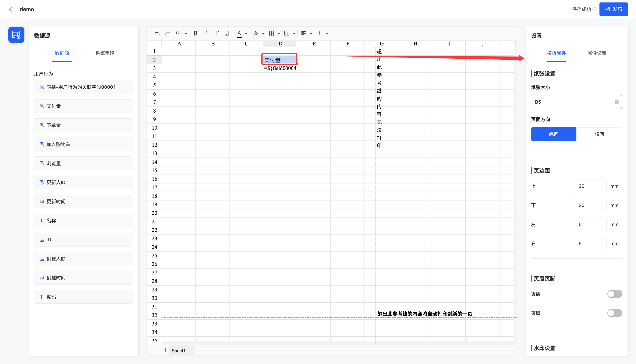Enable the 页脚 footer switch

pos(614,313)
